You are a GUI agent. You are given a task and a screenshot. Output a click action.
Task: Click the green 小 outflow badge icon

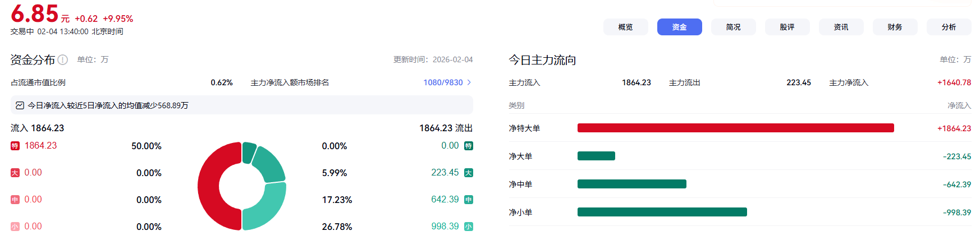(x=469, y=227)
